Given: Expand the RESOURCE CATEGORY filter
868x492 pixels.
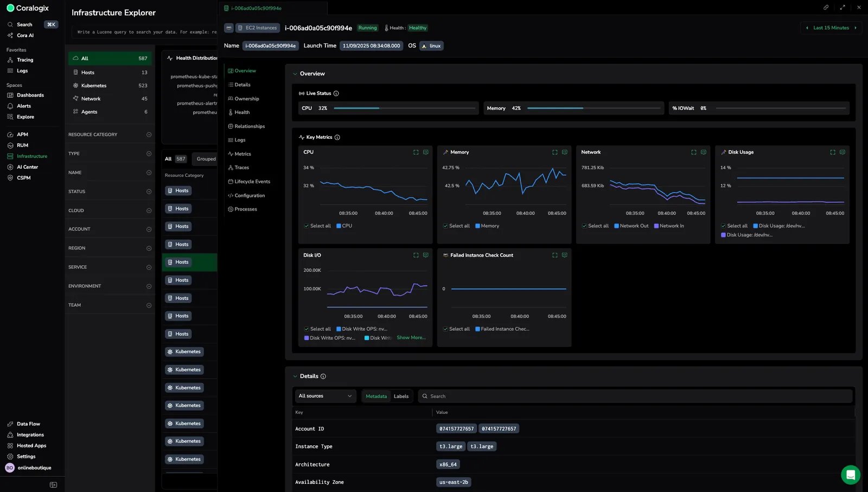Looking at the screenshot, I should tap(148, 134).
